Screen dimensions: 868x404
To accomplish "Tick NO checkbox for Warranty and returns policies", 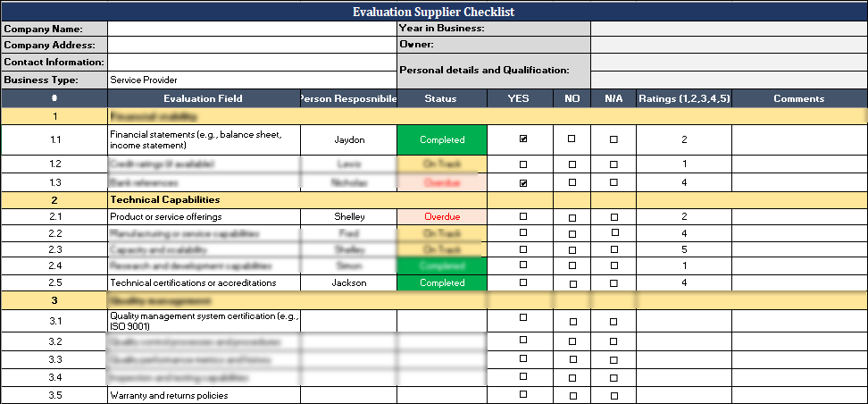I will tap(572, 395).
